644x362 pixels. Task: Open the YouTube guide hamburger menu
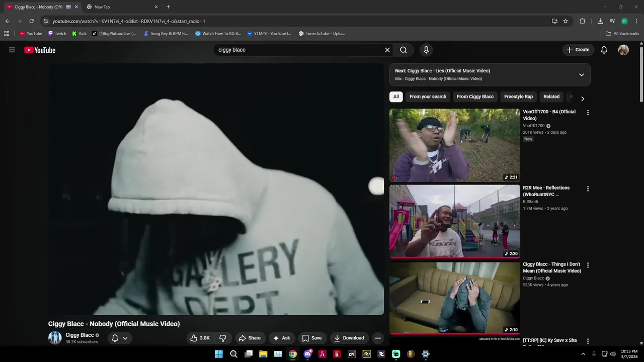(12, 50)
